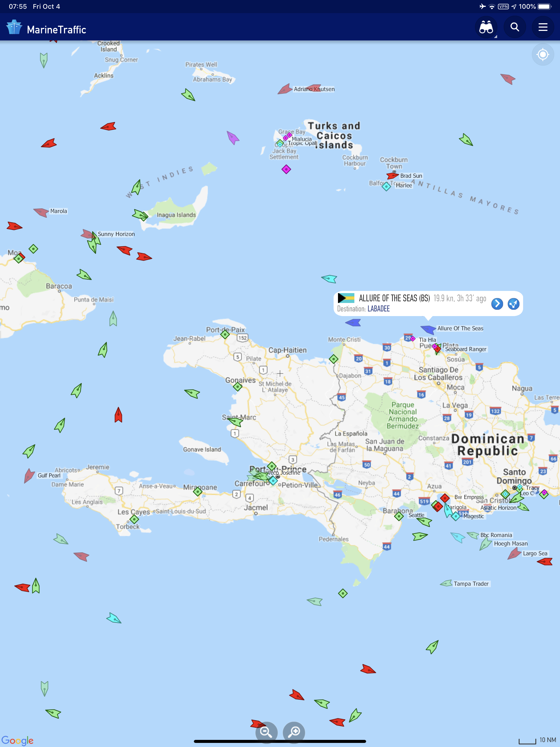The width and height of the screenshot is (560, 747).
Task: Show Allure Of The Seas track route
Action: 514,304
